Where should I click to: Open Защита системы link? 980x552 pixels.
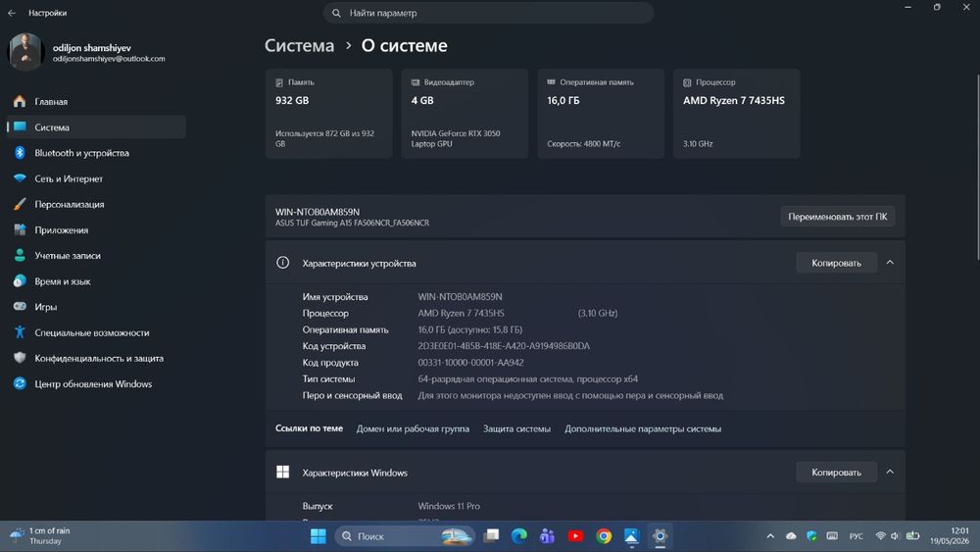(x=516, y=428)
